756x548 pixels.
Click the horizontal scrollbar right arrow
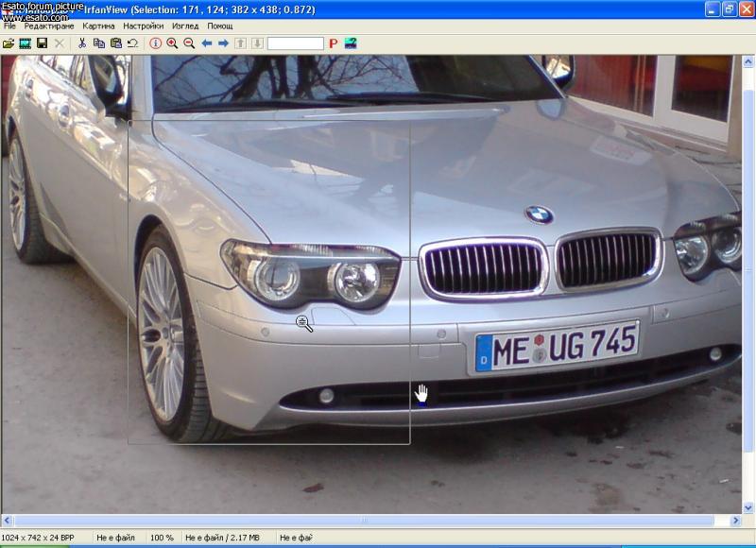[x=736, y=521]
